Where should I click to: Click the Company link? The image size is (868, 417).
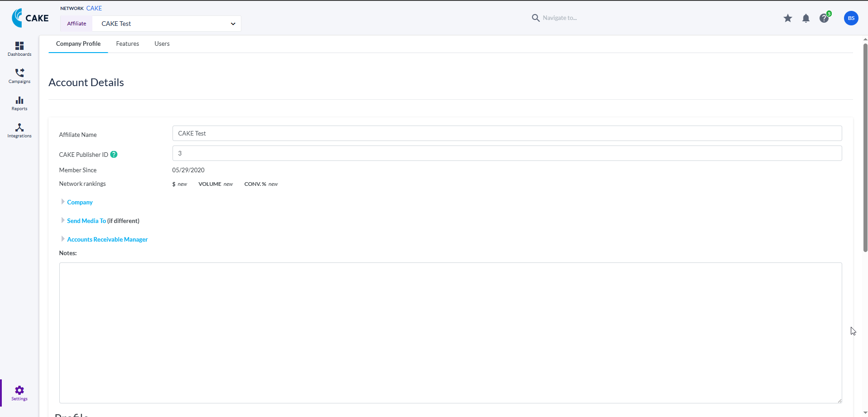(x=80, y=202)
